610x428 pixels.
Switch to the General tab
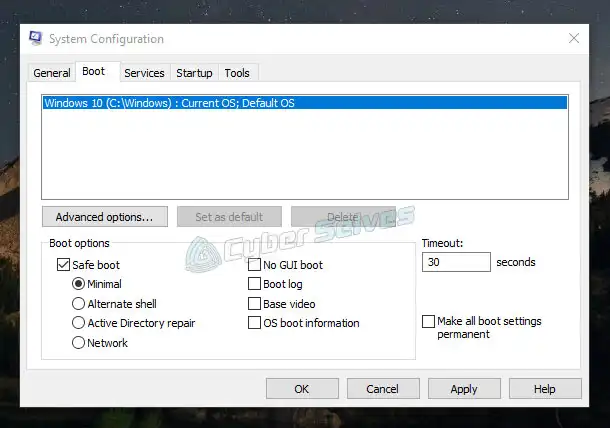pyautogui.click(x=52, y=73)
